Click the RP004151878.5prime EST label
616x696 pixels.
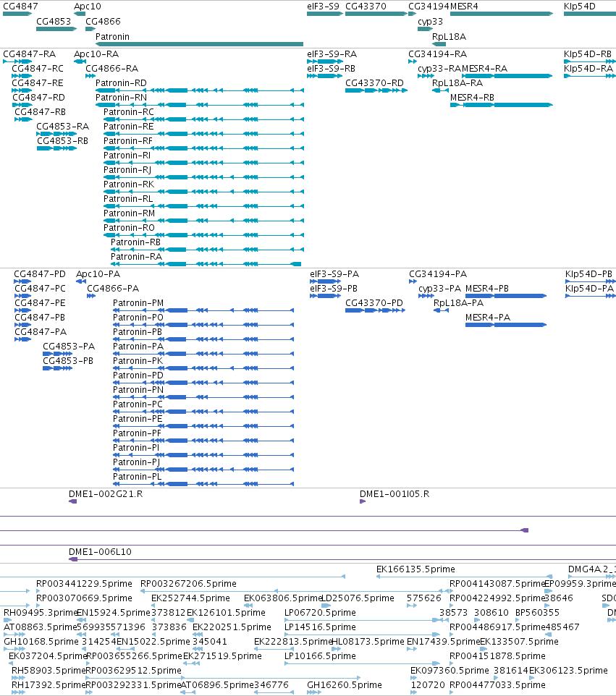coord(497,656)
